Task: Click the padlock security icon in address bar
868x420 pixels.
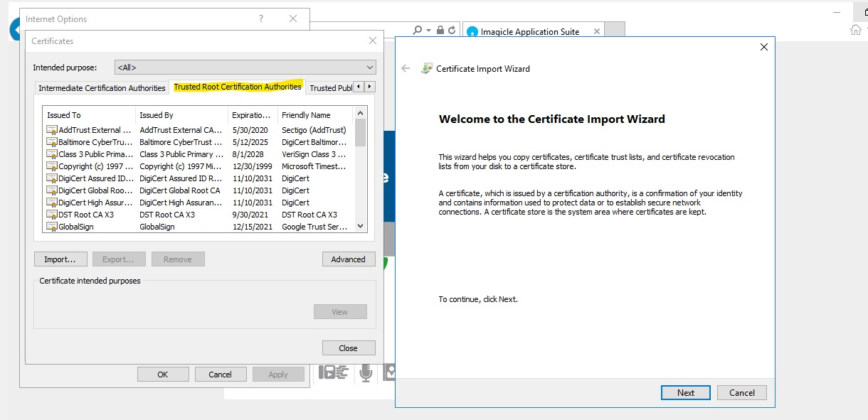Action: 440,31
